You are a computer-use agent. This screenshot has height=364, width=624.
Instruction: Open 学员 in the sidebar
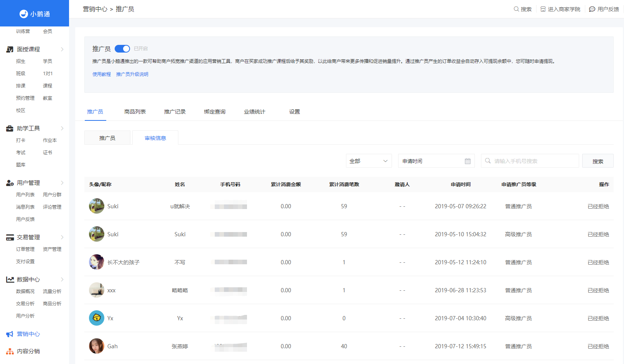pos(48,61)
